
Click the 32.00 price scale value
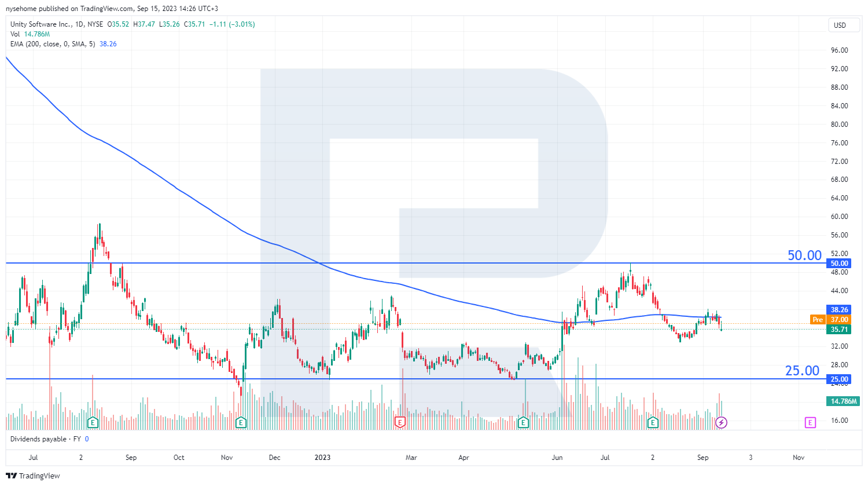(x=839, y=346)
